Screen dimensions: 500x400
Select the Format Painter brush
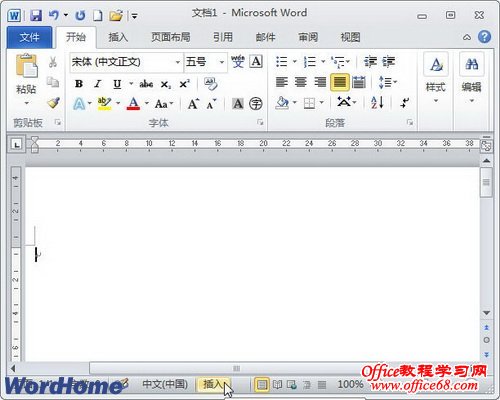point(53,103)
